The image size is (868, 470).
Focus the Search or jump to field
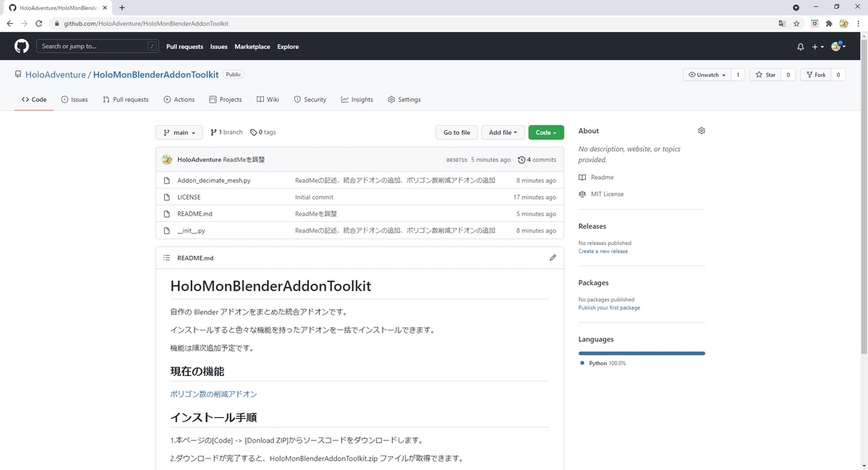(x=98, y=46)
